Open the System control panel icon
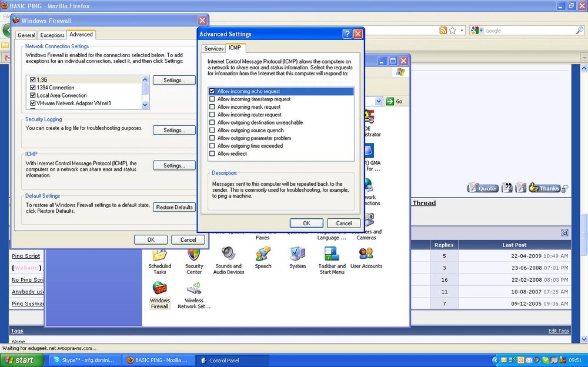 pyautogui.click(x=298, y=258)
